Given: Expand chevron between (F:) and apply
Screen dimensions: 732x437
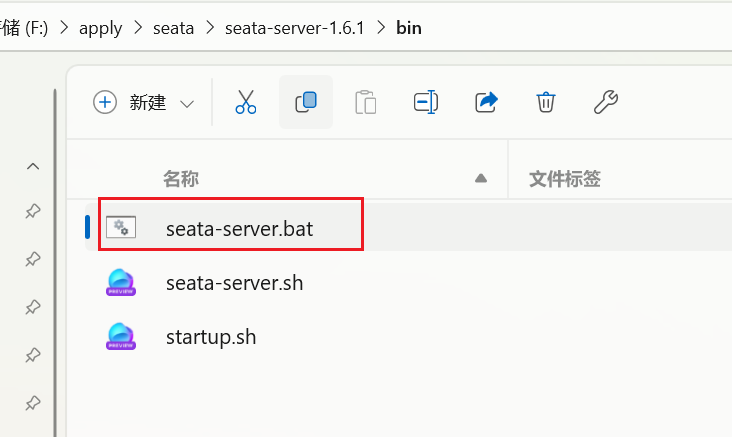Looking at the screenshot, I should click(x=64, y=28).
